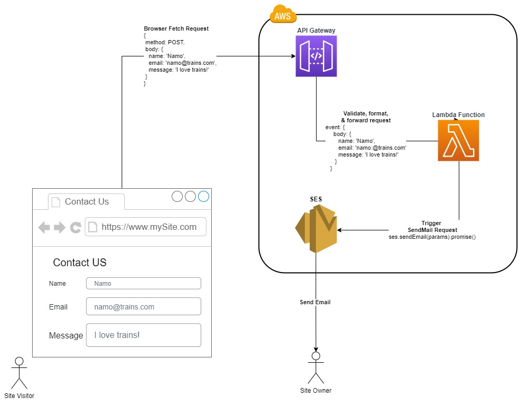Open the Contact Us browser tab

[86, 201]
